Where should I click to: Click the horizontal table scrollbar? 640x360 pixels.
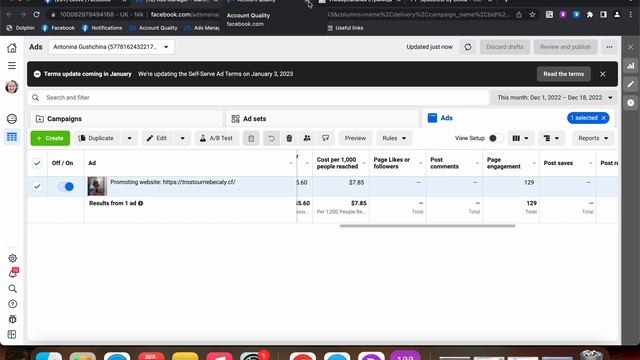(x=427, y=226)
